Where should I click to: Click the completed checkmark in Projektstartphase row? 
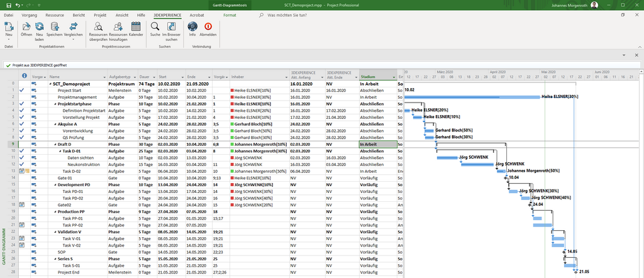[22, 104]
